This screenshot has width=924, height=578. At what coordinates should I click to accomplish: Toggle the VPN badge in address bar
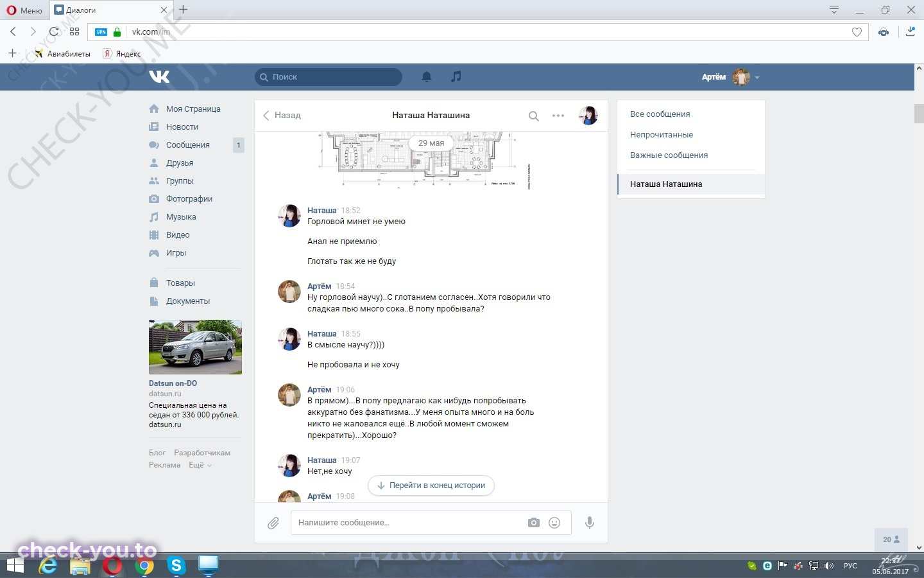[x=101, y=32]
